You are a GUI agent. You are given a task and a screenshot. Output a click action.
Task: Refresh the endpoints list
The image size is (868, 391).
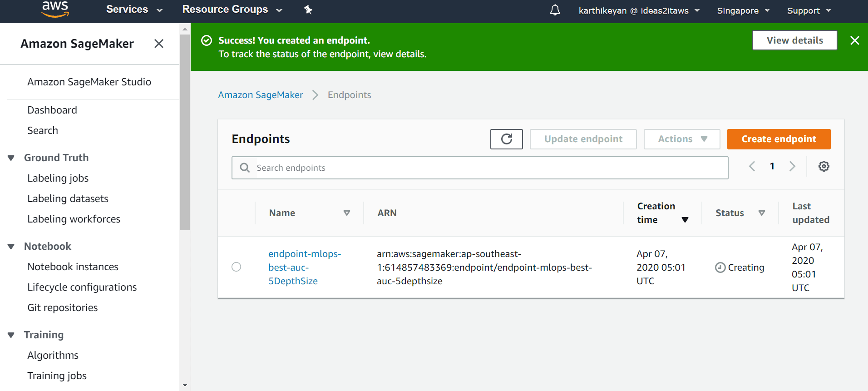[x=507, y=139]
